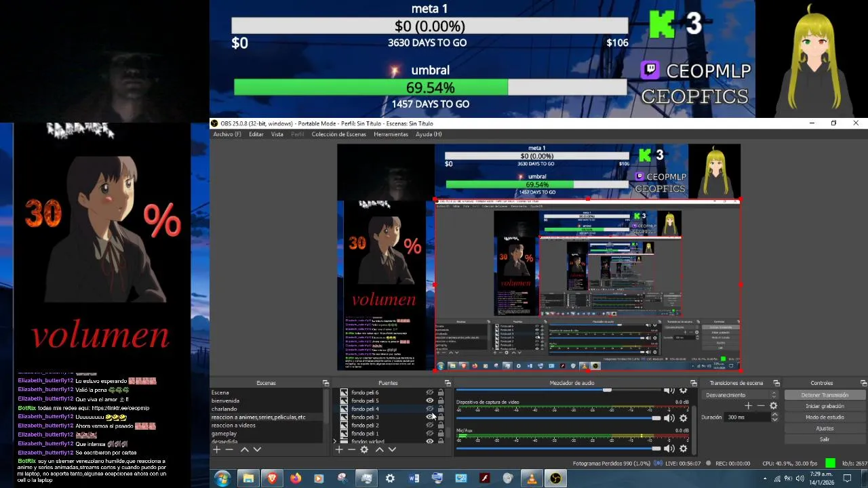Lock the fondo peli 2 source
Screen dimensions: 868x488
[441, 425]
